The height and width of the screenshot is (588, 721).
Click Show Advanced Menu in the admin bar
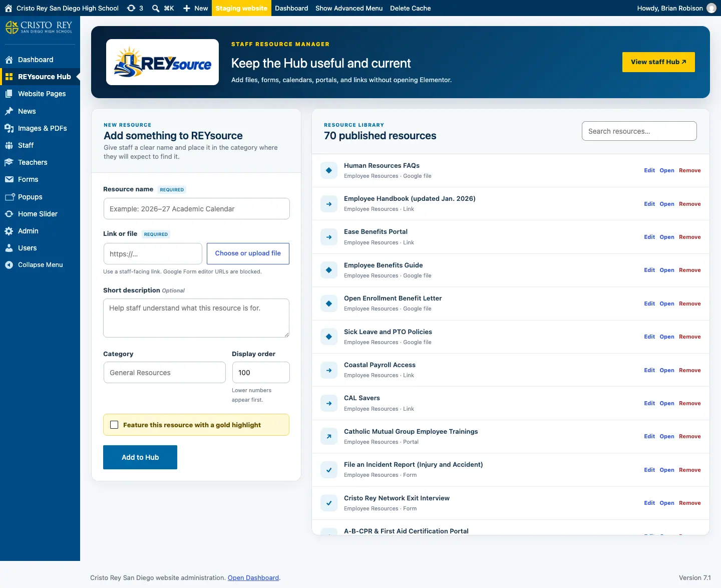349,8
